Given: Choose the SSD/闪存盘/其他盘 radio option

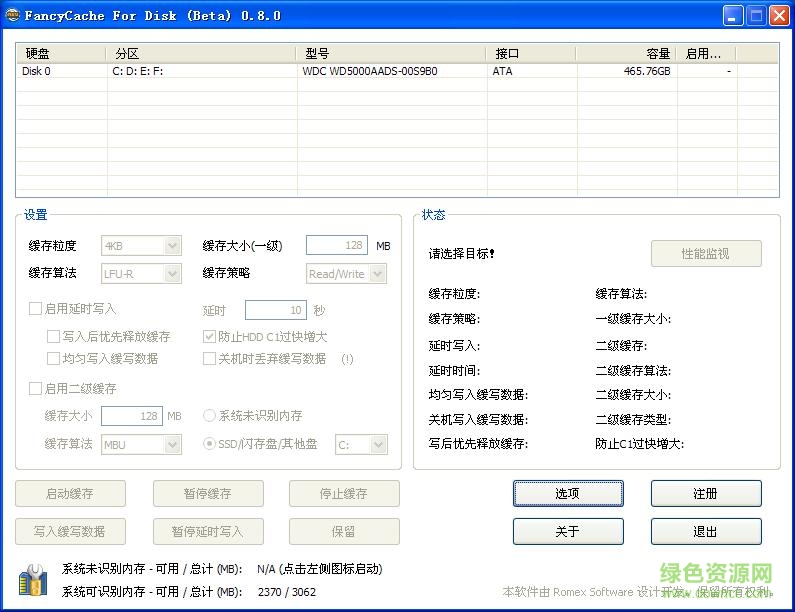Looking at the screenshot, I should (x=210, y=444).
